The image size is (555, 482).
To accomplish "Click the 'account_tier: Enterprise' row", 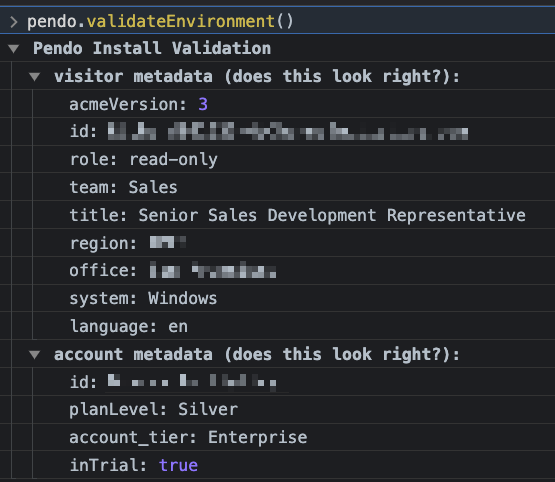I will tap(294, 437).
